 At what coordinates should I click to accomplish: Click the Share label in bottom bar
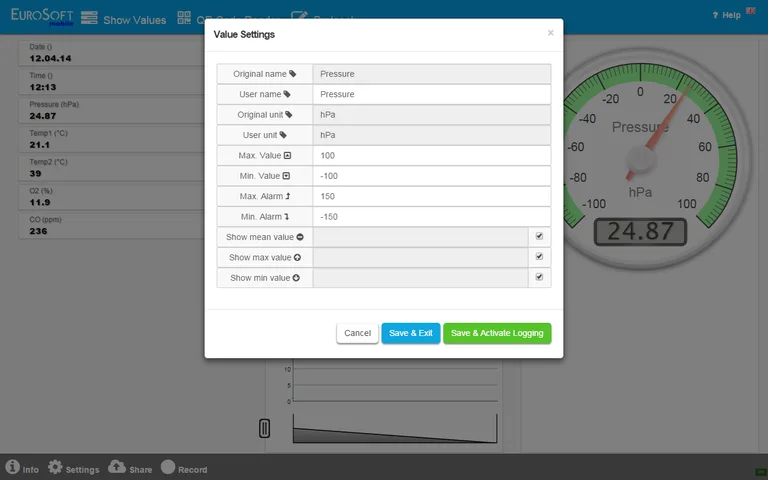click(141, 470)
